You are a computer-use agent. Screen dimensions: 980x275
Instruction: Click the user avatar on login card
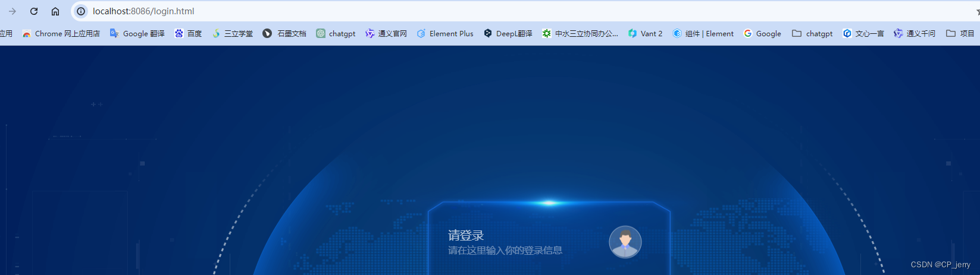click(x=625, y=242)
